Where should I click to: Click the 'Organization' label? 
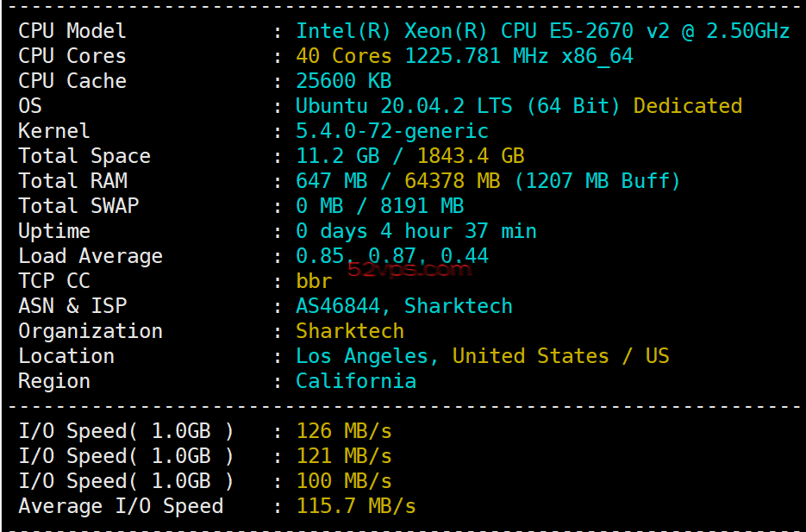click(x=91, y=331)
